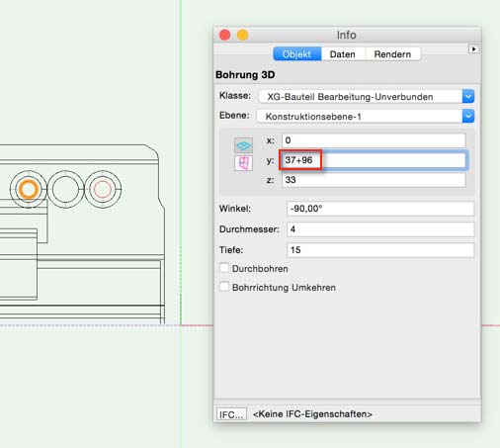Select the orange highlighted drill hole

click(x=29, y=189)
